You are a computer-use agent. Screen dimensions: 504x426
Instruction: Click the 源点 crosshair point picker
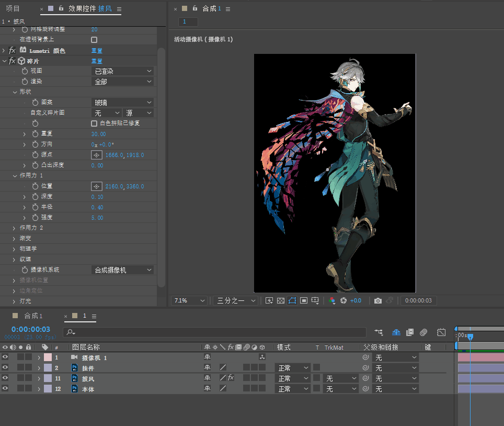[96, 155]
